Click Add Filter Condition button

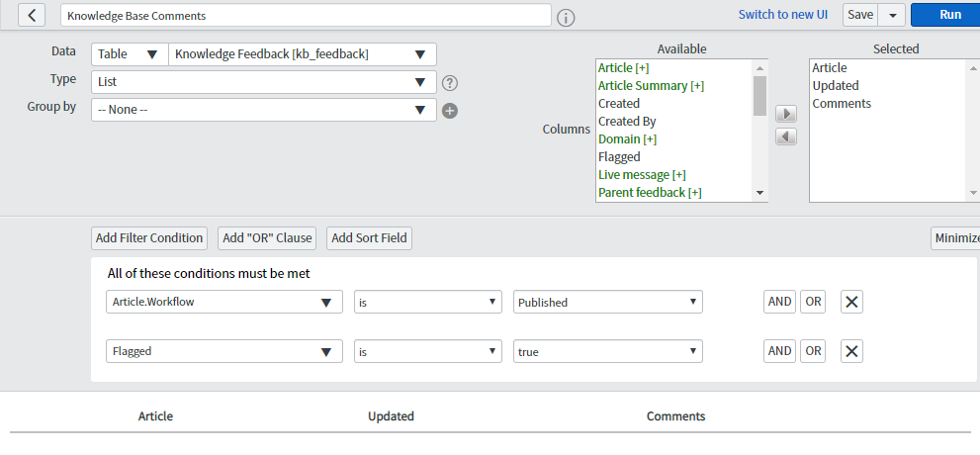(x=149, y=238)
